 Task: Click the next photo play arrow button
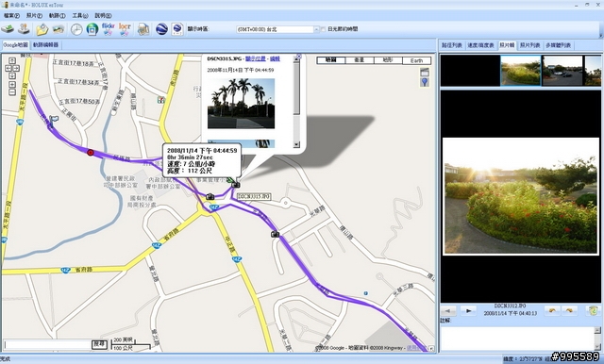[x=468, y=310]
